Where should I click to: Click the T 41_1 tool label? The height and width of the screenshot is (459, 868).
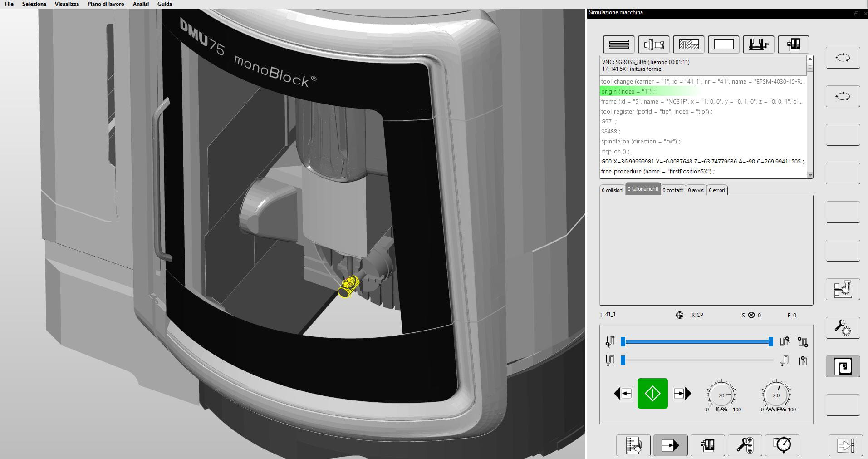click(x=608, y=315)
